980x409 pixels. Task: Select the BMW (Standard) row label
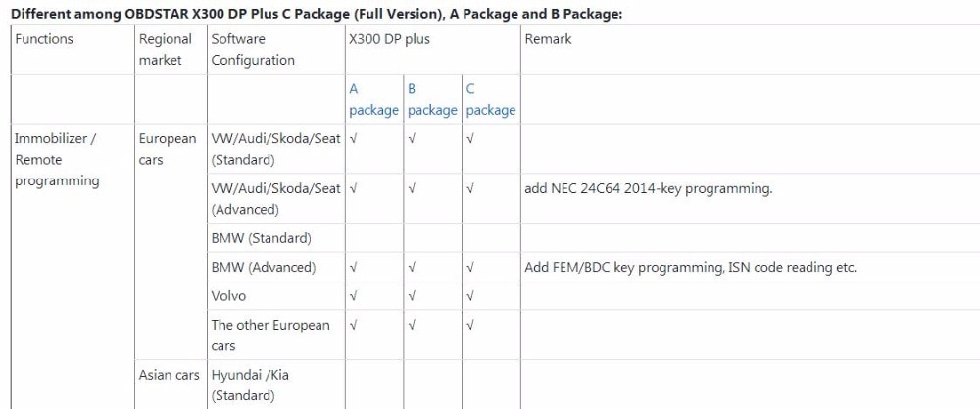coord(261,238)
